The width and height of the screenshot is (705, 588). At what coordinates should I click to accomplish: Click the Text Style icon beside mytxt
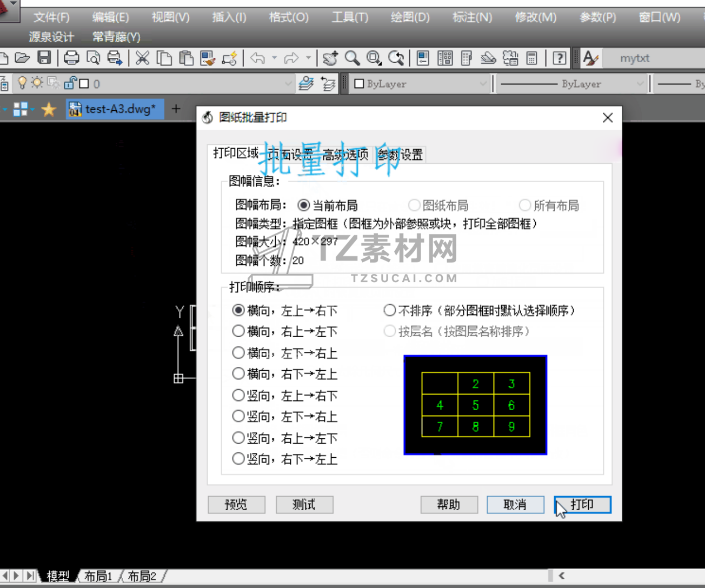[591, 58]
